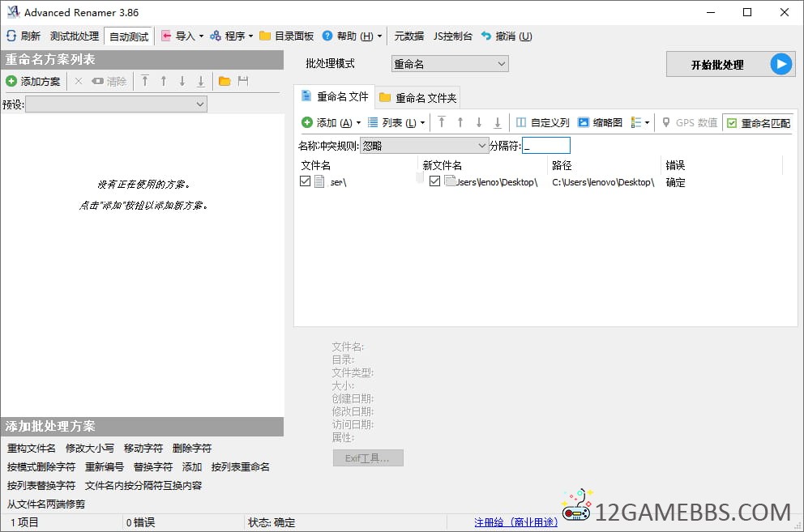Switch to the 重命名文件夹 tab

[417, 98]
